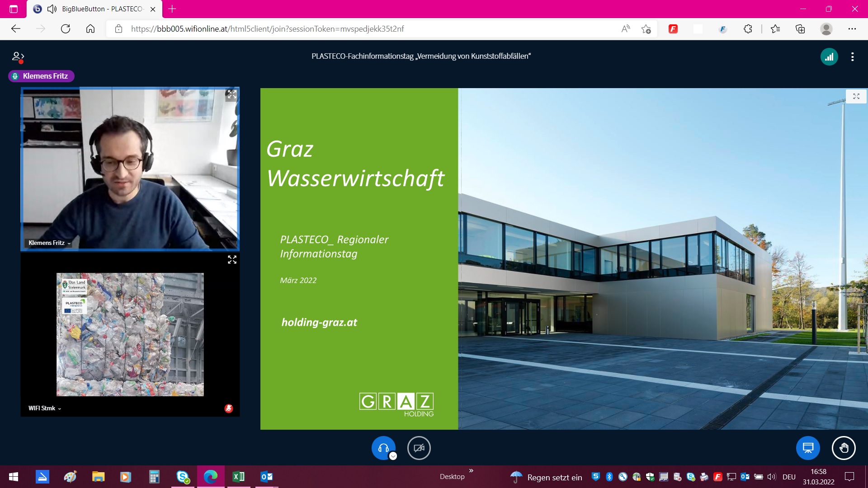
Task: Open the clock showing 16:58
Action: pyautogui.click(x=818, y=477)
